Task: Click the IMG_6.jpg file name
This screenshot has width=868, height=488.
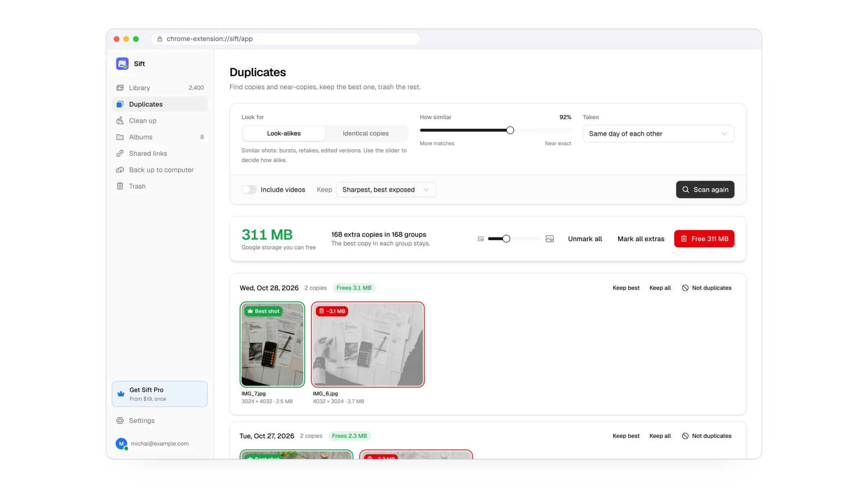Action: [x=325, y=394]
